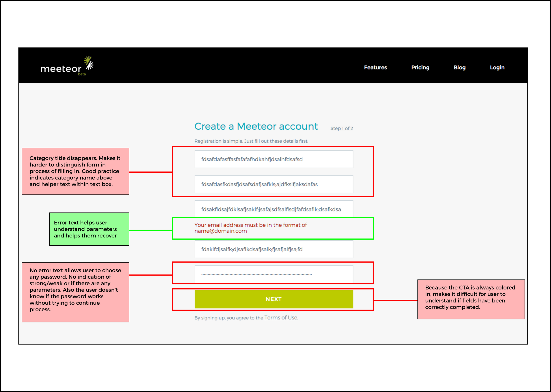
Task: Go to the Blog page
Action: 460,68
